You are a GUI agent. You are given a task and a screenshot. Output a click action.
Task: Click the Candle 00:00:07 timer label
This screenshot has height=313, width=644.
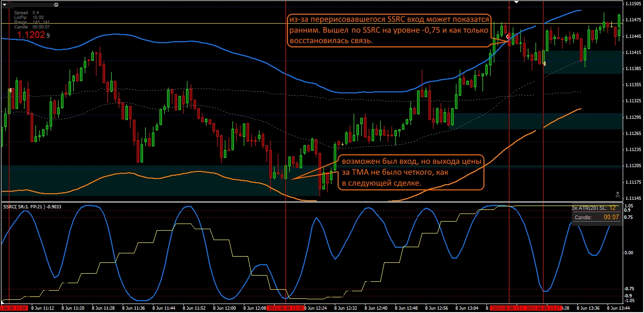[32, 27]
